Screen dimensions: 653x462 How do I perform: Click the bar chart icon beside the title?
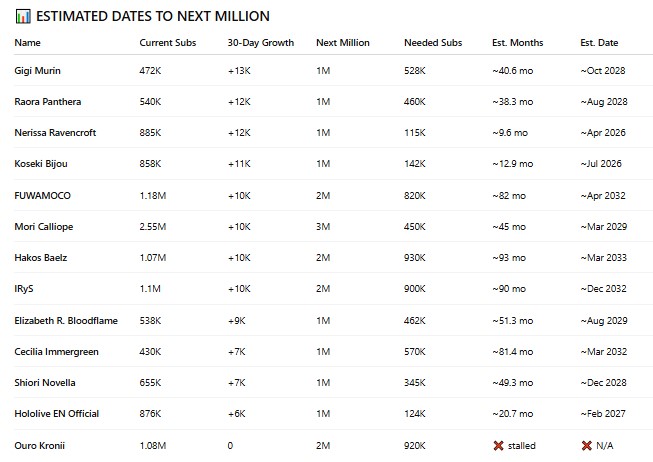point(22,17)
